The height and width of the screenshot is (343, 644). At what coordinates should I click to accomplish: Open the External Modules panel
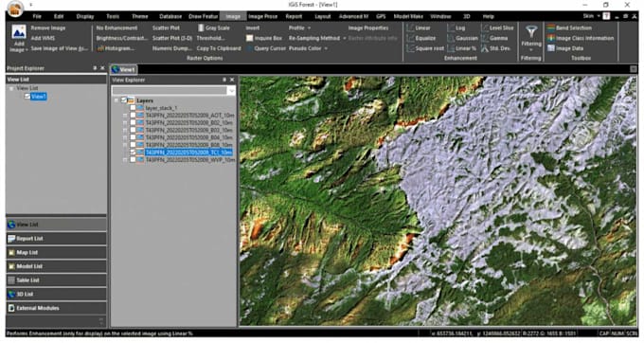click(x=56, y=308)
